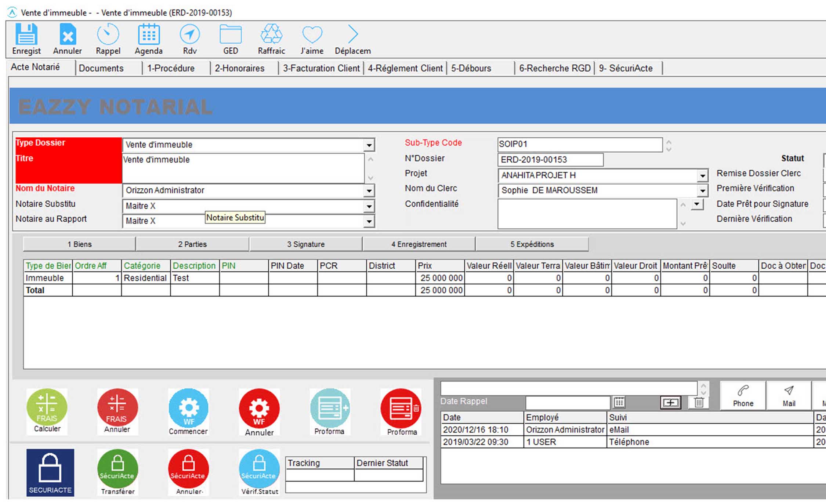The image size is (826, 504).
Task: Open the GED folder
Action: pyautogui.click(x=231, y=34)
